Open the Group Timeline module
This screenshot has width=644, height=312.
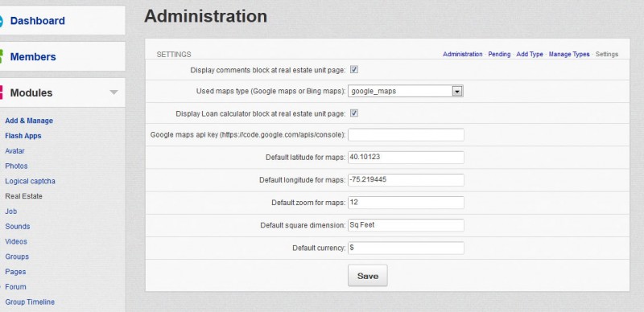click(x=30, y=302)
